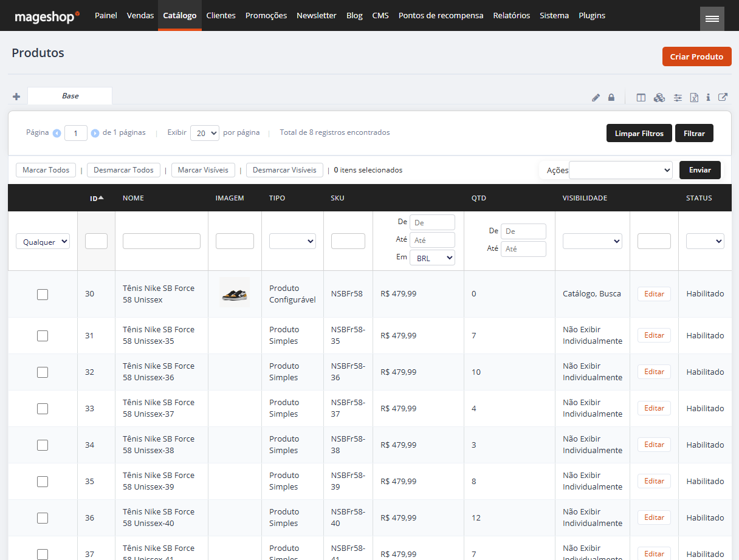Check the row checkbox for product ID 32
Screen dimensions: 739x560
(x=42, y=372)
